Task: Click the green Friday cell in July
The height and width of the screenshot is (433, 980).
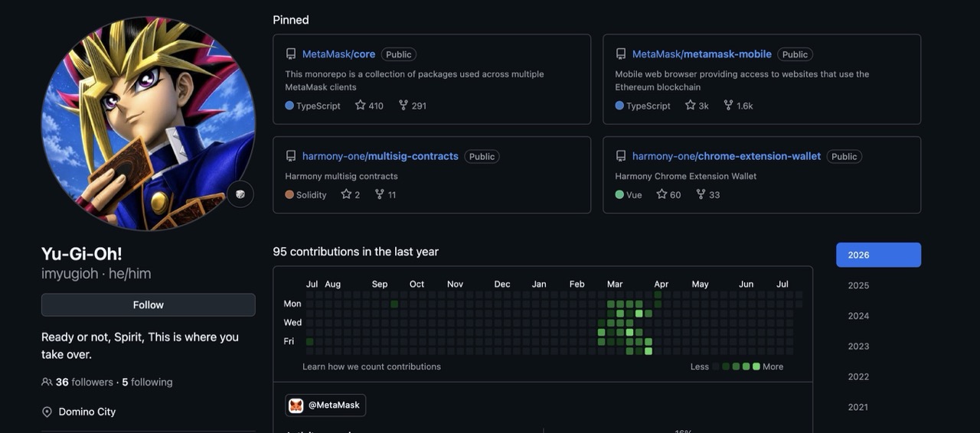Action: [310, 341]
